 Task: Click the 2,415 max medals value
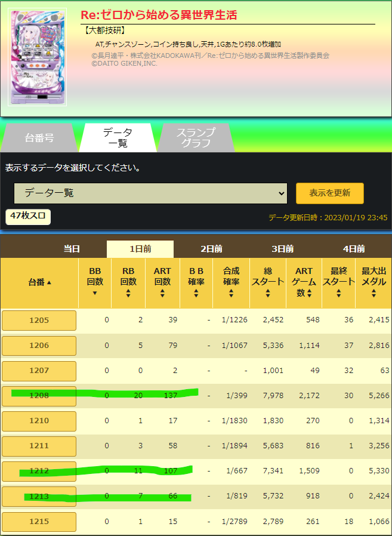click(379, 320)
